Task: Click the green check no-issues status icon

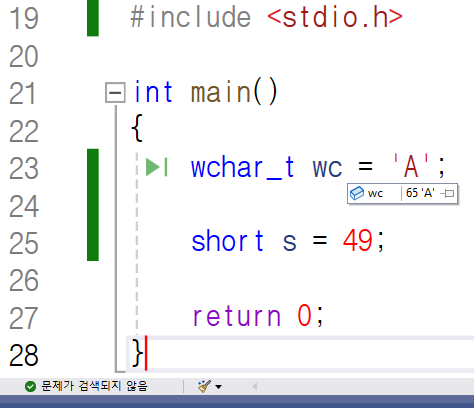Action: click(30, 387)
